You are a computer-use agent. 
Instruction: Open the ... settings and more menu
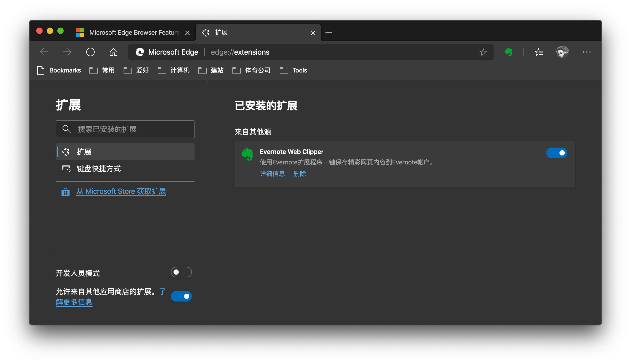[587, 52]
